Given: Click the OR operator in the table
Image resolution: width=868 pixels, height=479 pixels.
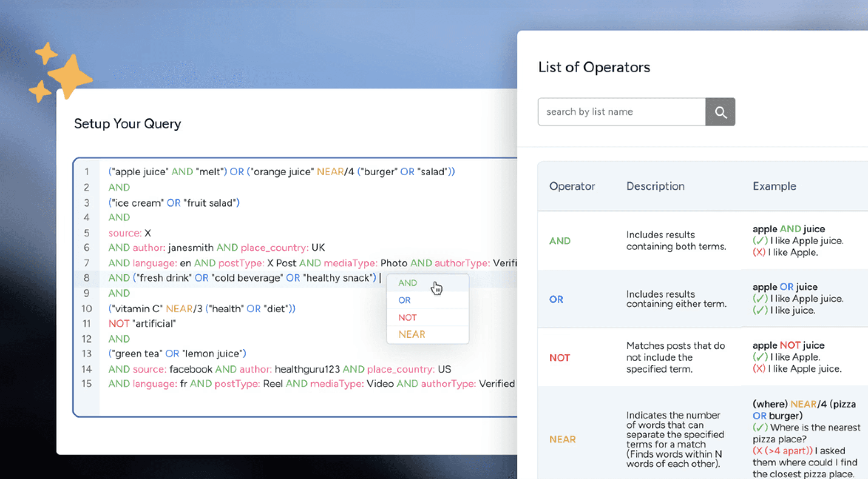Looking at the screenshot, I should (x=556, y=299).
